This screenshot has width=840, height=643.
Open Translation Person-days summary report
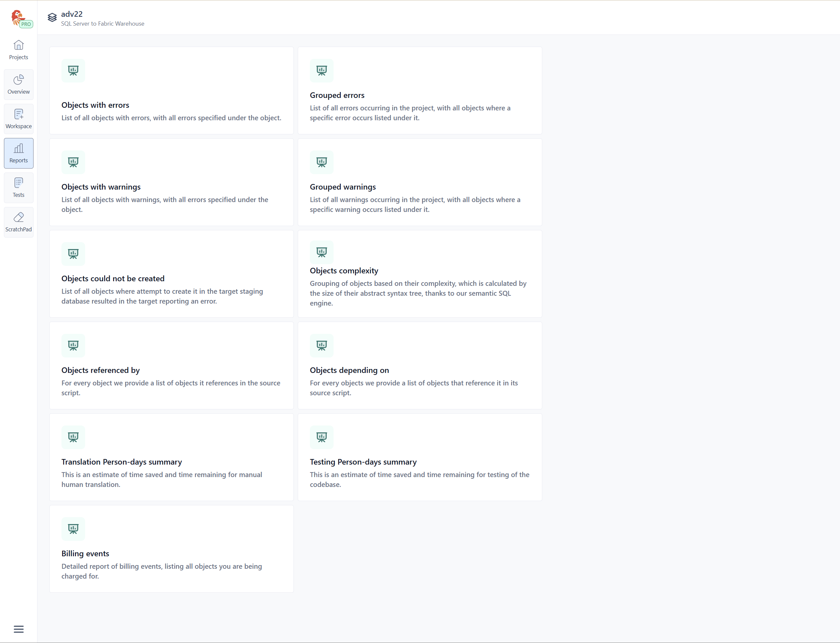point(121,462)
